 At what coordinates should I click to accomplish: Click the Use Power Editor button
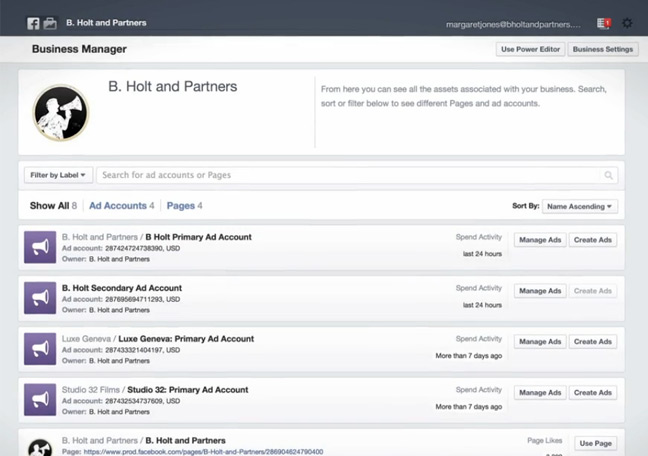pos(530,49)
